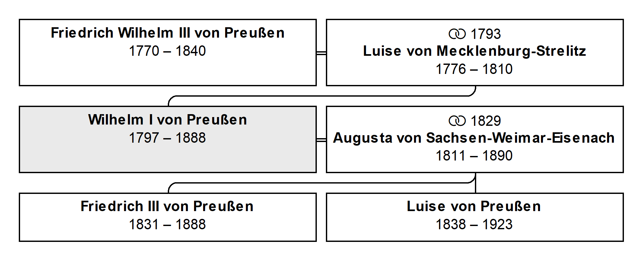Screen dimensions: 644x262
Task: Click marriage year 1793 label
Action: (x=486, y=34)
